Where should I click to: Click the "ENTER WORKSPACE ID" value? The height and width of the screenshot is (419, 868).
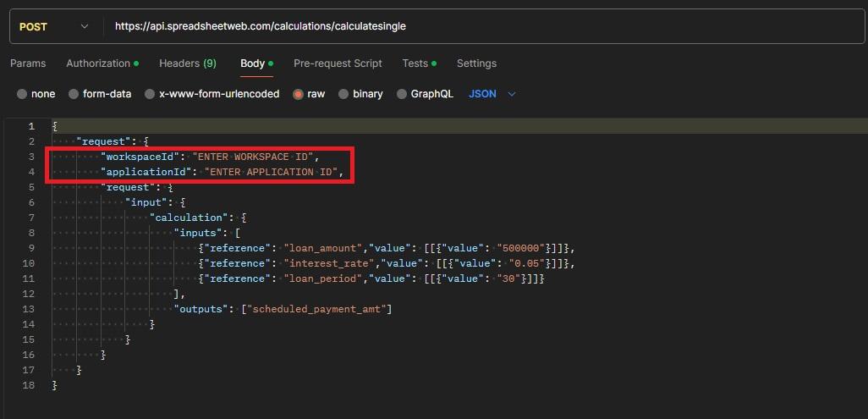tap(252, 157)
